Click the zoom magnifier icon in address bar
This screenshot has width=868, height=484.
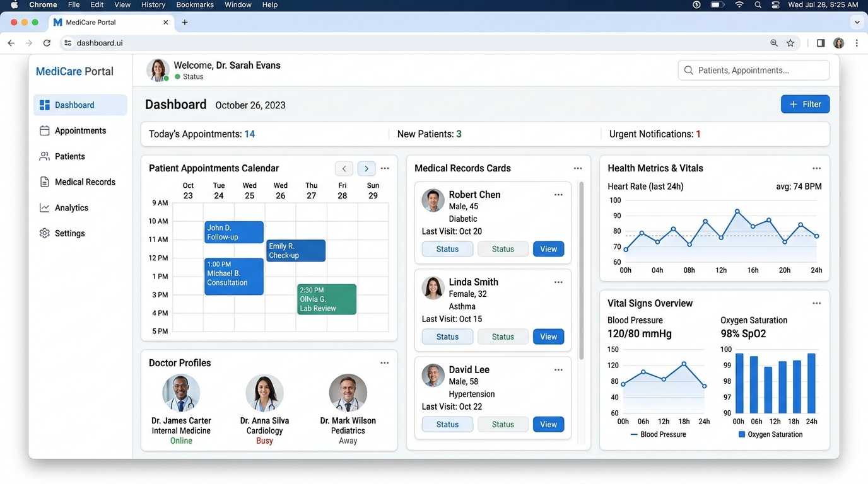click(774, 43)
